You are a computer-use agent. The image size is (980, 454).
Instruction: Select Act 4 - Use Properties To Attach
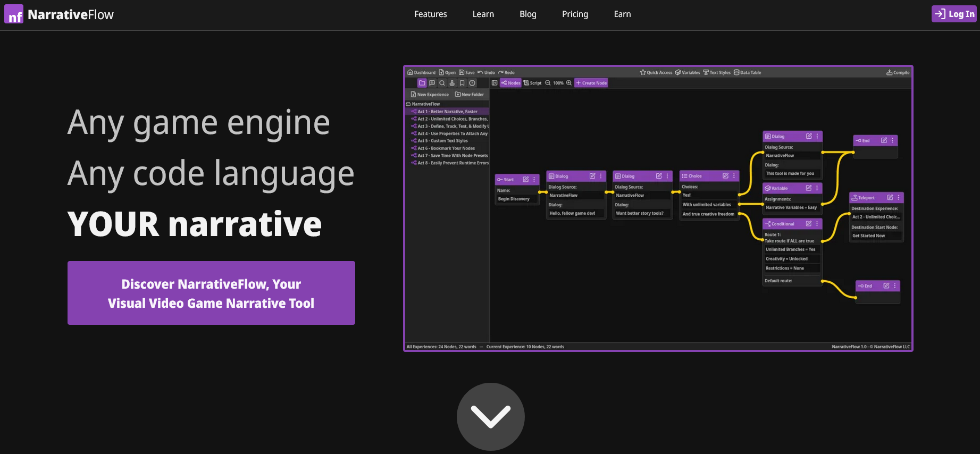447,134
